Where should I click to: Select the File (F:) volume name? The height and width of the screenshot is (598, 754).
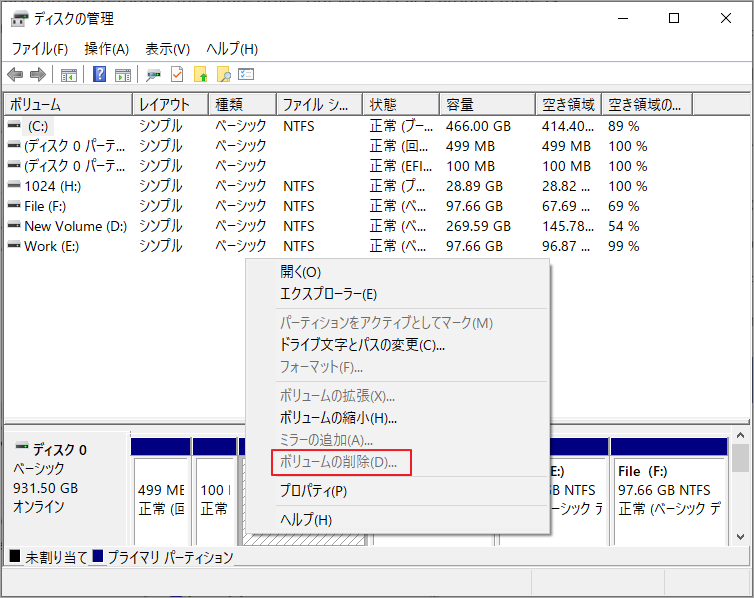coord(45,206)
